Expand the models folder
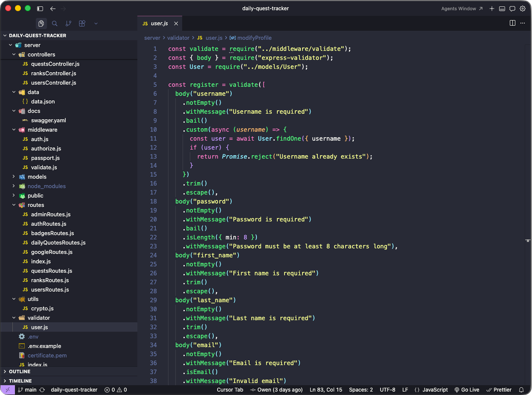 (14, 177)
